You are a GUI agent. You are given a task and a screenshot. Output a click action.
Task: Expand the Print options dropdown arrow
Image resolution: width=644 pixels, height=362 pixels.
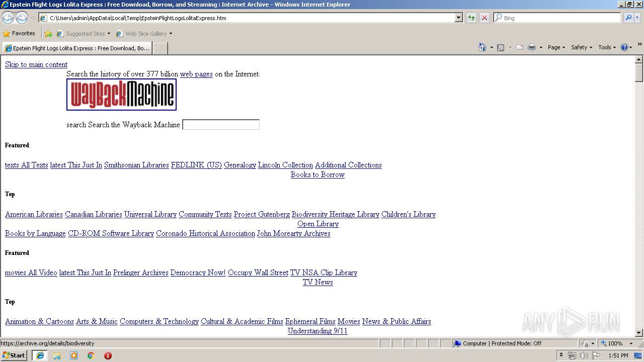[541, 47]
